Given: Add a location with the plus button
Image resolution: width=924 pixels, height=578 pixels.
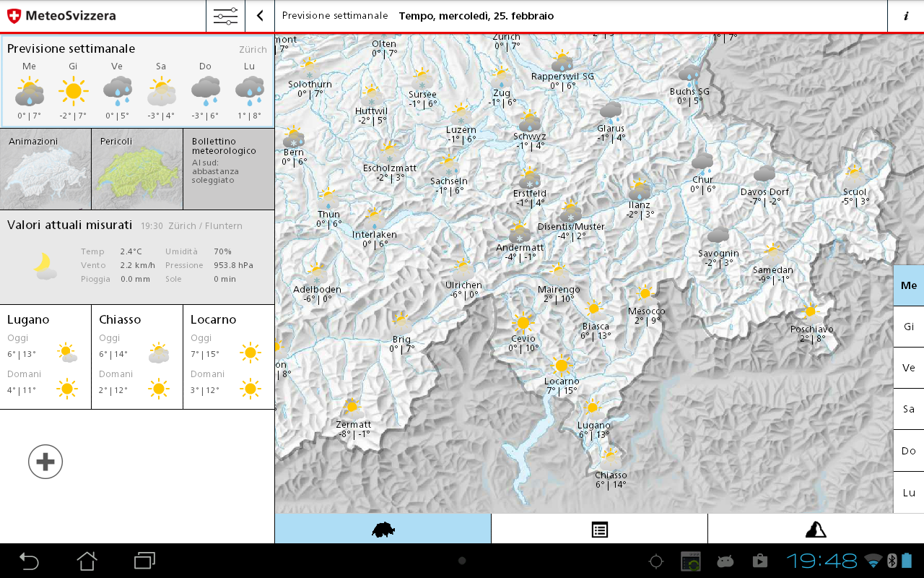Looking at the screenshot, I should coord(45,462).
